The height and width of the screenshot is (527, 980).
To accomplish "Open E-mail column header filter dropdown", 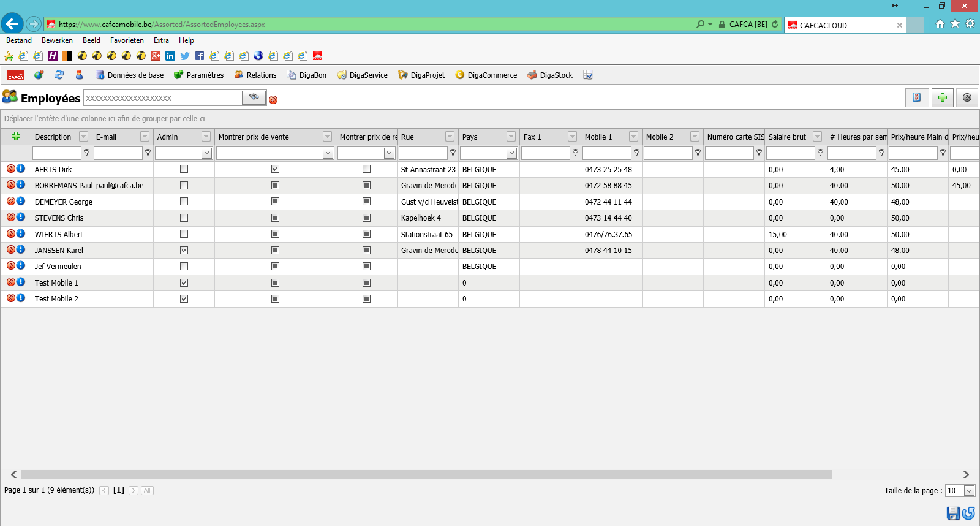I will 145,137.
